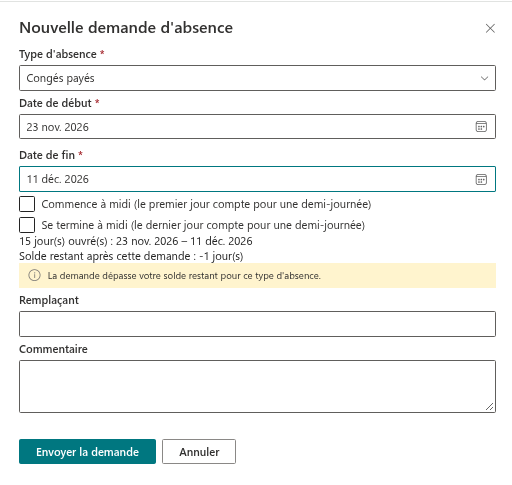Submit with Envoyer la demande button
512x485 pixels.
(87, 452)
